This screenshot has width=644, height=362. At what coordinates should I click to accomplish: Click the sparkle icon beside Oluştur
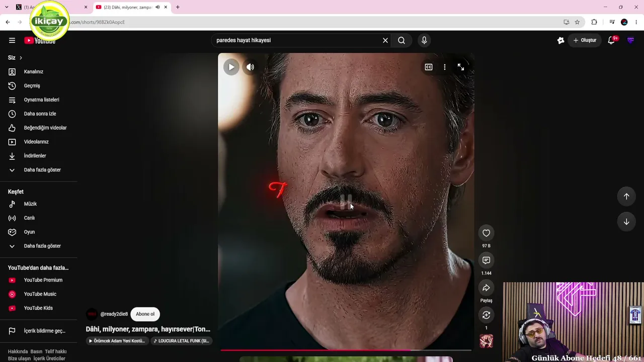[x=561, y=40]
